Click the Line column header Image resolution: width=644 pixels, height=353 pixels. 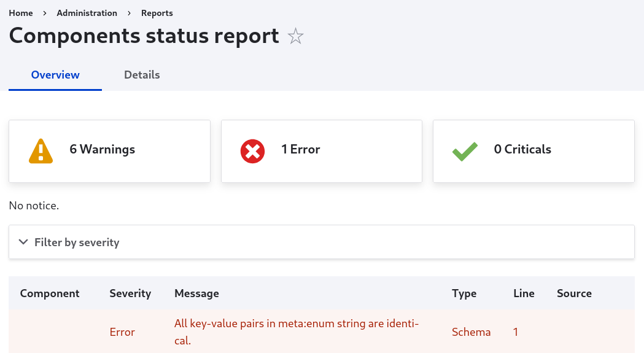tap(524, 293)
